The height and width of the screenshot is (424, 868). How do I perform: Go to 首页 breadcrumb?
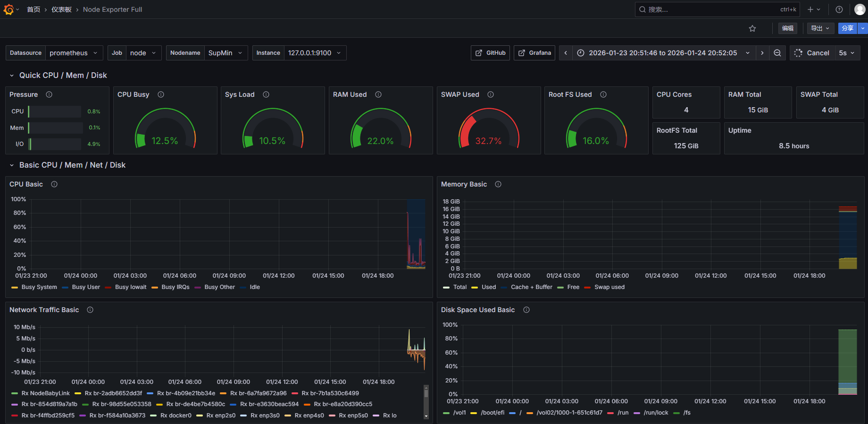tap(33, 9)
